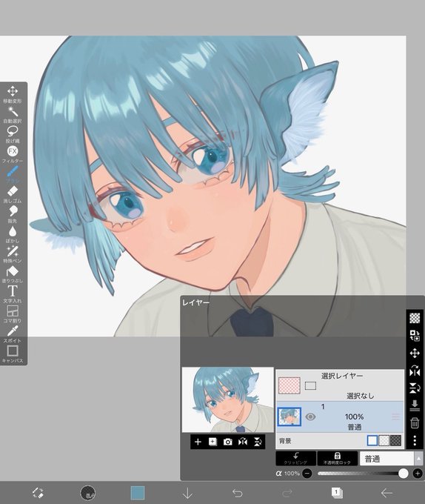Viewport: 425px width, 504px height.
Task: Undo the last action
Action: click(237, 493)
